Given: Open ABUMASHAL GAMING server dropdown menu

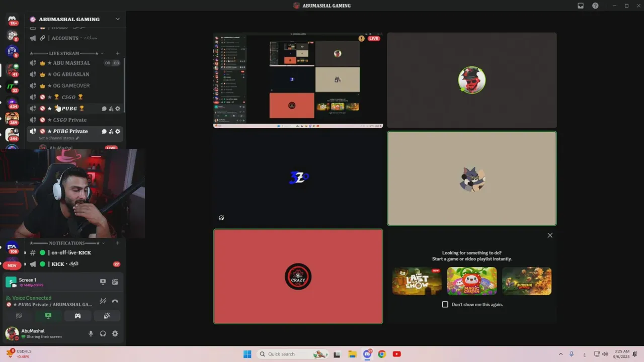Looking at the screenshot, I should [x=75, y=19].
